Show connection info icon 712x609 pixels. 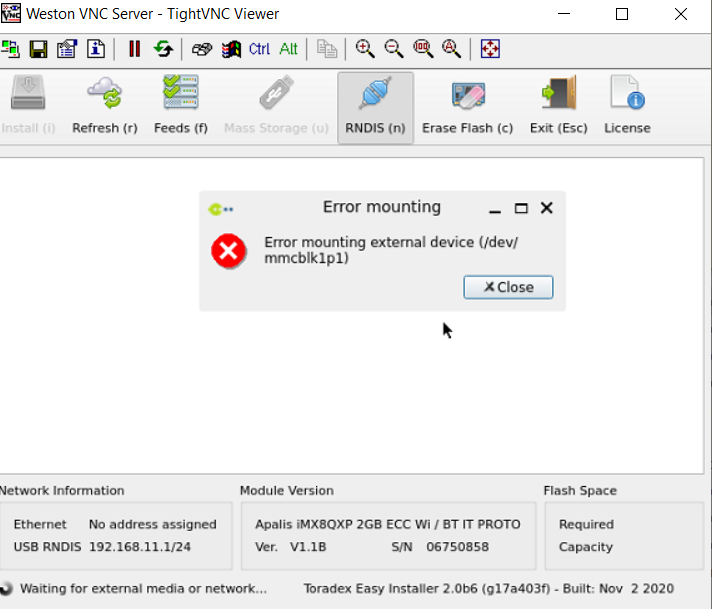point(96,49)
